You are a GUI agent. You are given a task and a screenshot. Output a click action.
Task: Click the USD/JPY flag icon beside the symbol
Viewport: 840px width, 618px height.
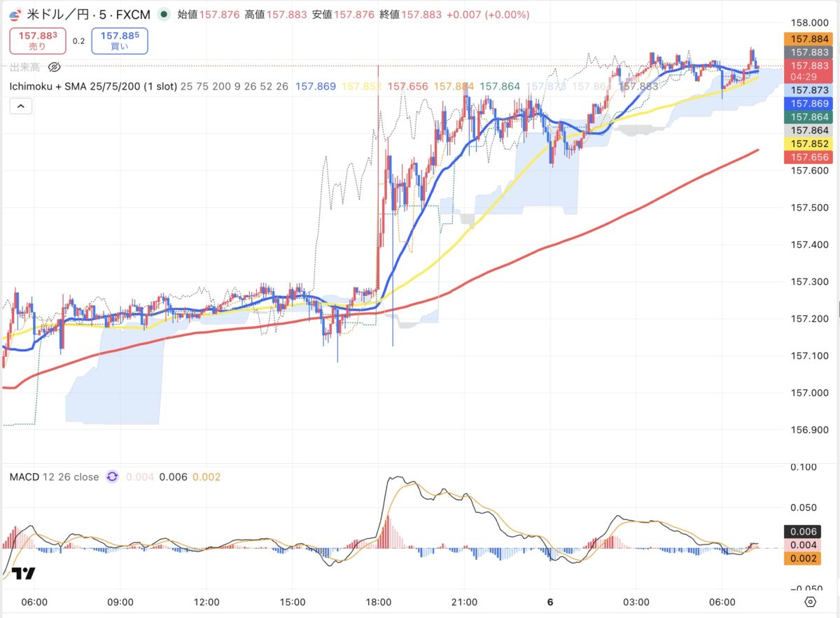pos(15,13)
